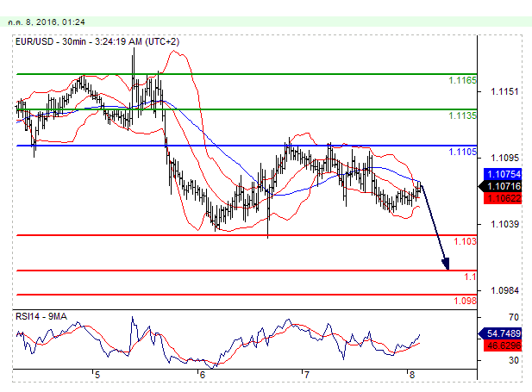Select date 6 on time axis
The image size is (532, 392).
[x=202, y=375]
